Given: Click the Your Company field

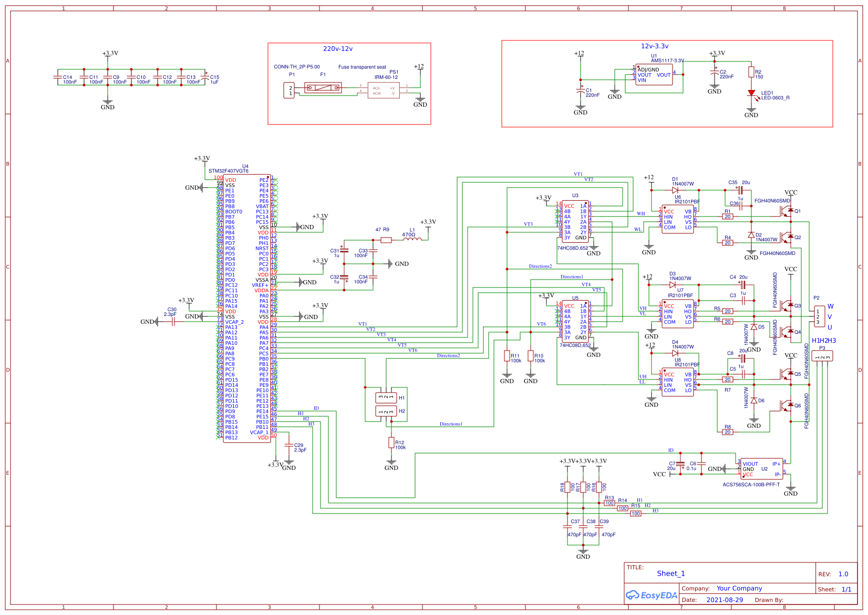Looking at the screenshot, I should click(x=739, y=588).
